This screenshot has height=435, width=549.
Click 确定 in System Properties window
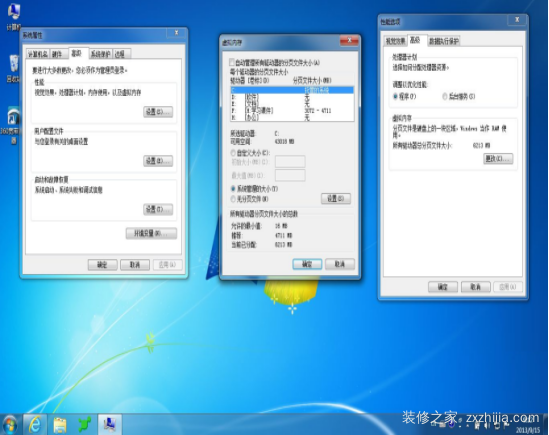click(x=103, y=264)
